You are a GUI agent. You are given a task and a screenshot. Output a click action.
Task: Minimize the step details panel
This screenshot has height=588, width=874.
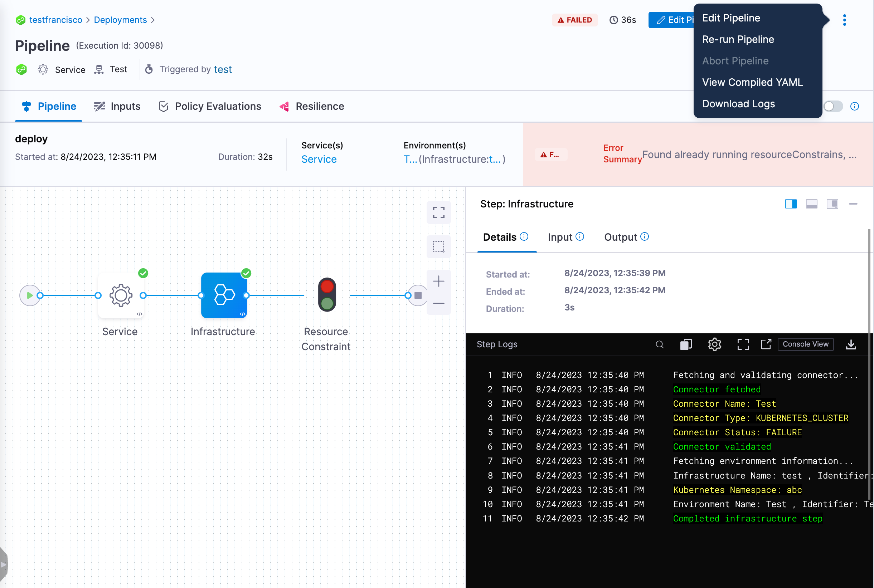tap(853, 204)
